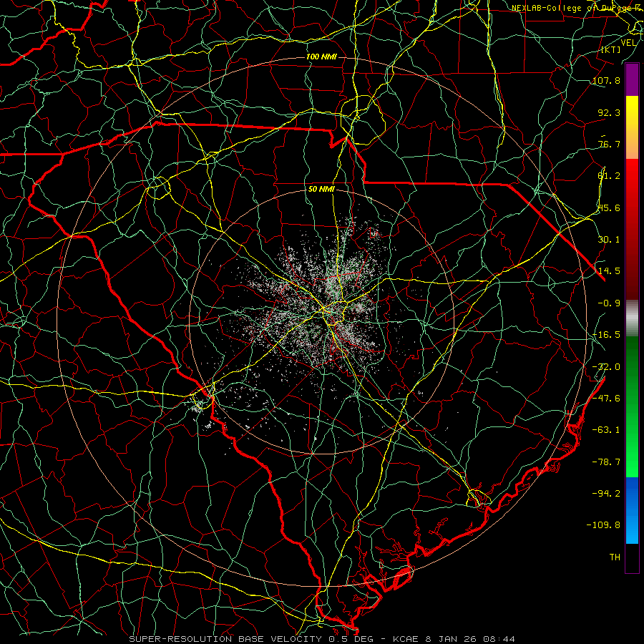This screenshot has width=644, height=644.
Task: Click the 45.6 velocity scale value
Action: [609, 208]
